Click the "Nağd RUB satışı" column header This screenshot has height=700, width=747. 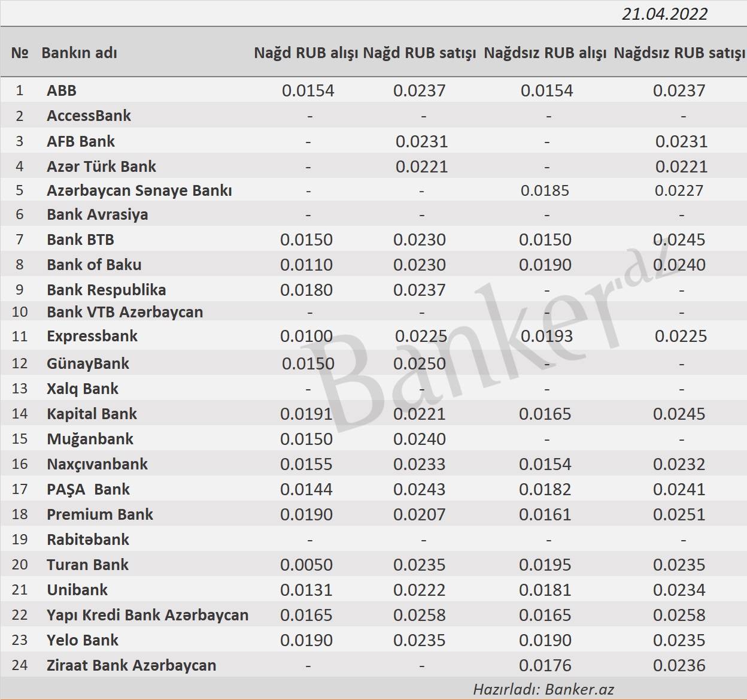[x=420, y=53]
